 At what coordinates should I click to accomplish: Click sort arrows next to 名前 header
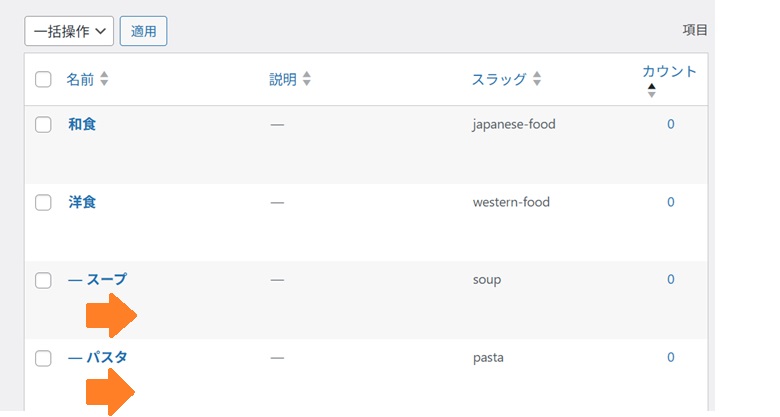click(104, 79)
